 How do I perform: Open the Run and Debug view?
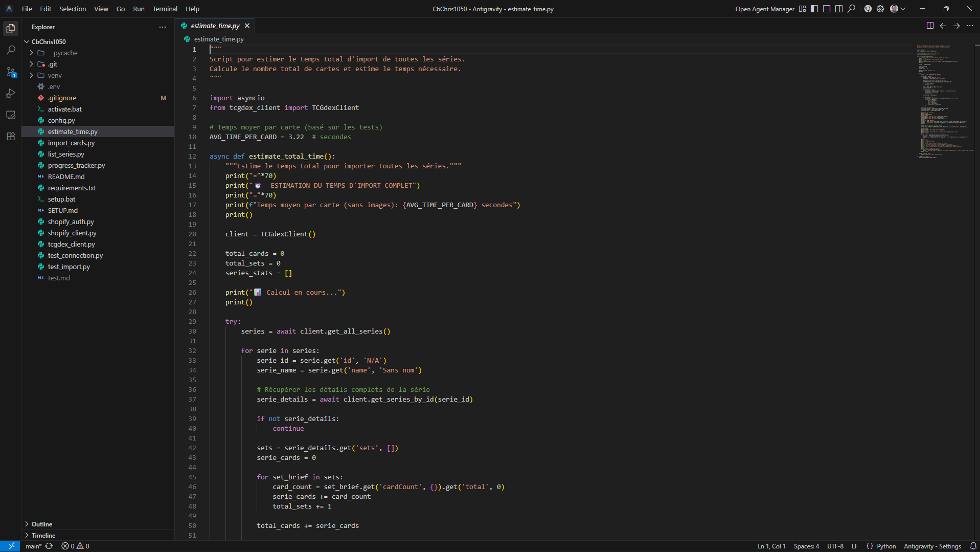11,94
